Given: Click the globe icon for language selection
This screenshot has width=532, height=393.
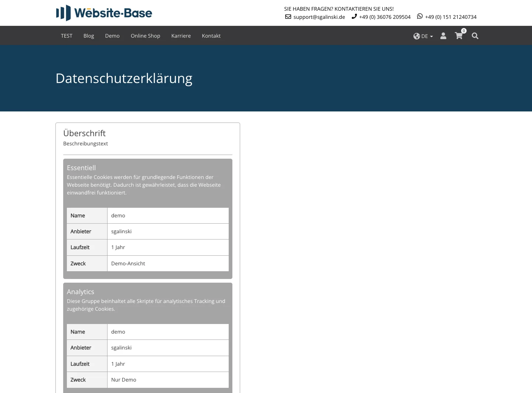Looking at the screenshot, I should click(x=417, y=36).
